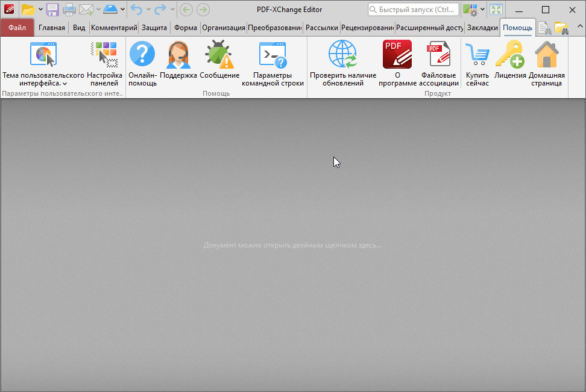Expand the open folder dropdown arrow
This screenshot has height=392, width=586.
tap(40, 10)
